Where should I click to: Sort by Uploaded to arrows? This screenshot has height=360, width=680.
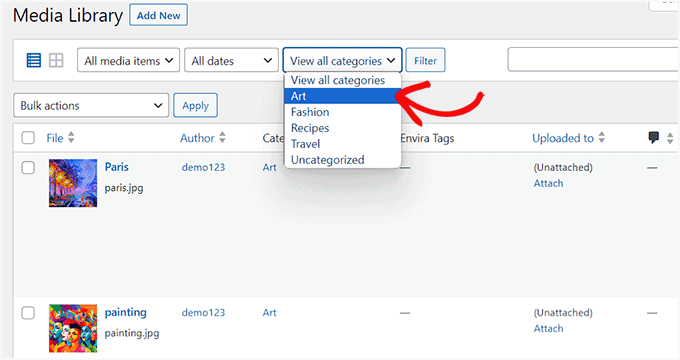602,137
